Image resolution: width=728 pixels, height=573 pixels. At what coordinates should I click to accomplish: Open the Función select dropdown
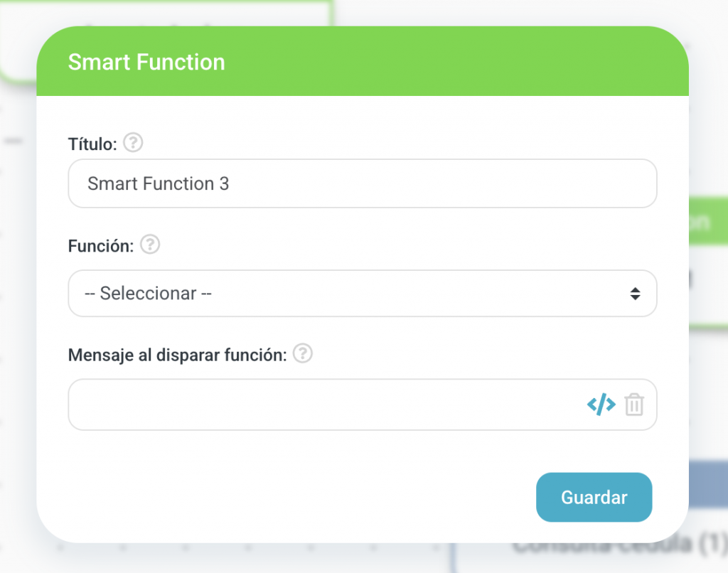click(x=362, y=293)
